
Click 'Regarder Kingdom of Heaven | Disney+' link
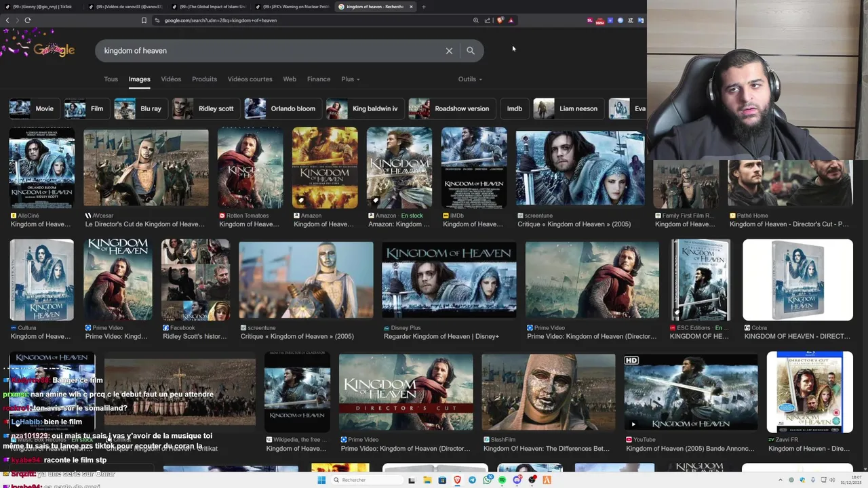click(x=441, y=337)
